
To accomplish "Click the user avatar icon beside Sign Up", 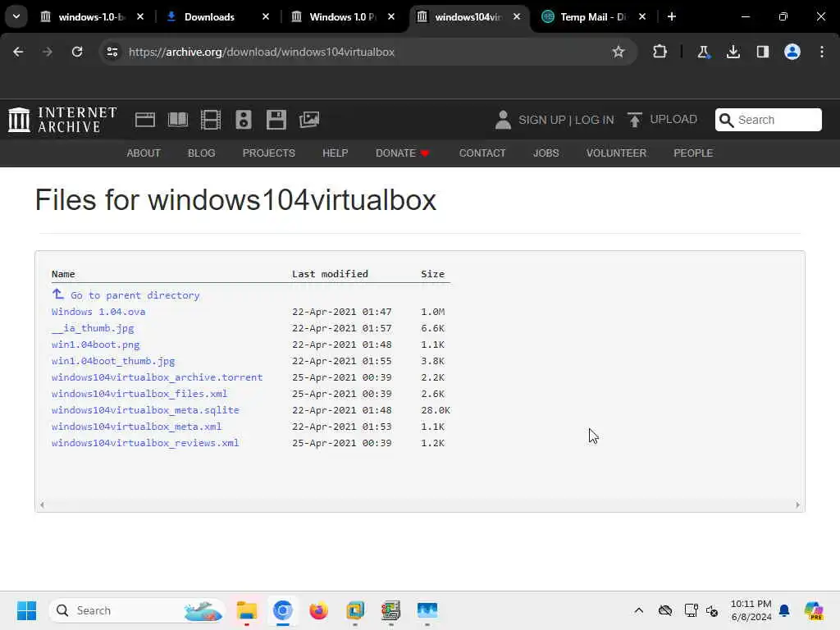I will 503,120.
